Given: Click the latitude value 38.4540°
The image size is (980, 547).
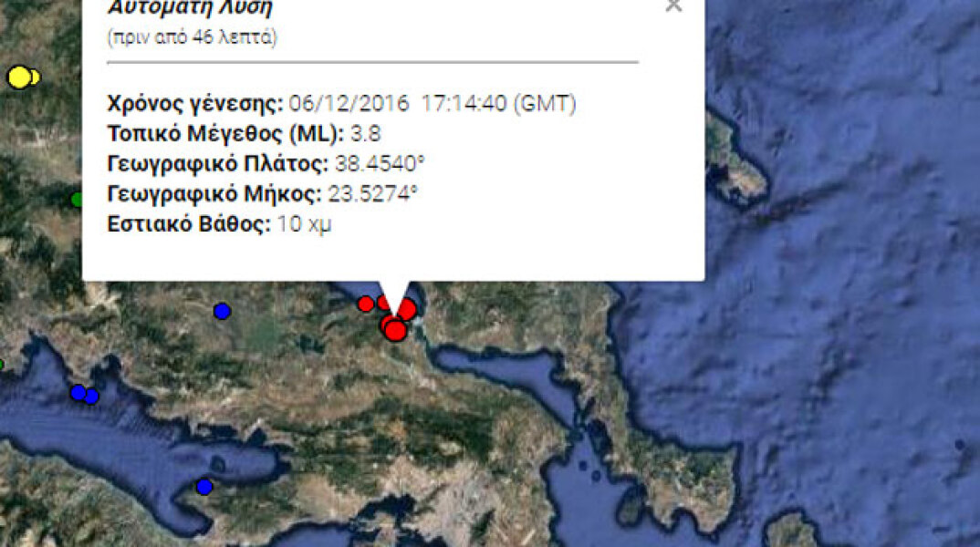Looking at the screenshot, I should (380, 163).
